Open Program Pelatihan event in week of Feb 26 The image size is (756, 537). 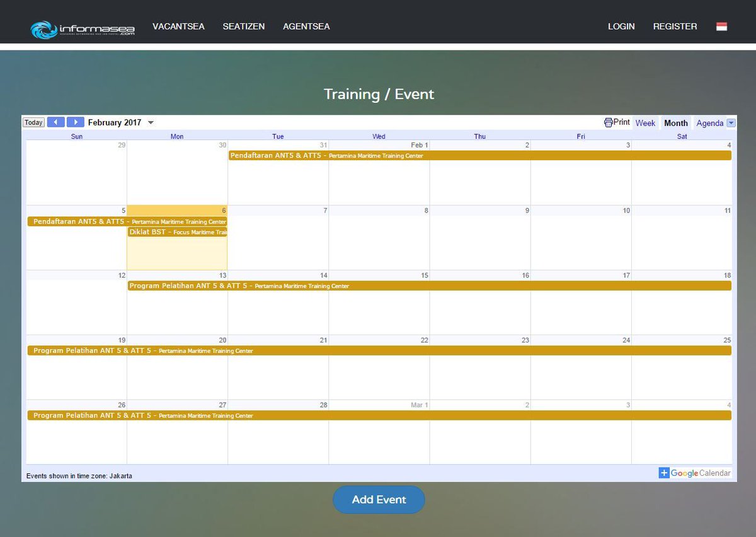[379, 415]
